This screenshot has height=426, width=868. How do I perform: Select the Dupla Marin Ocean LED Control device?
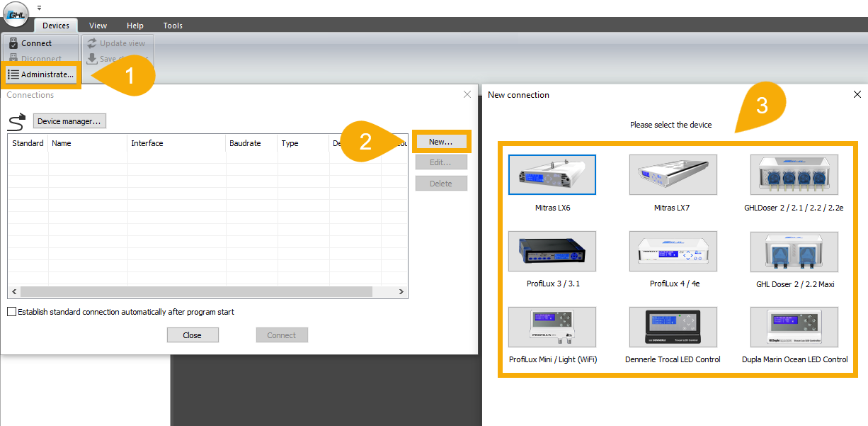point(794,327)
